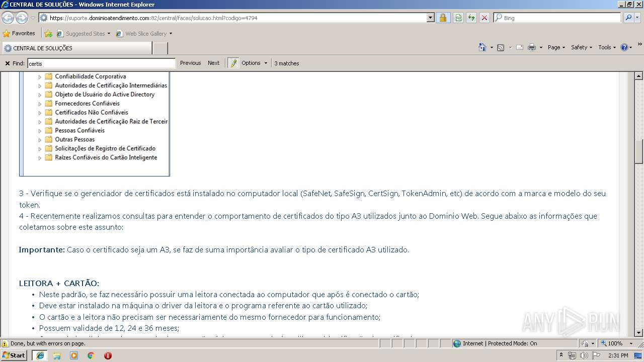Viewport: 644px width, 362px height.
Task: Select the CENTRAL DE SOLUÇÕES tab
Action: (x=76, y=48)
